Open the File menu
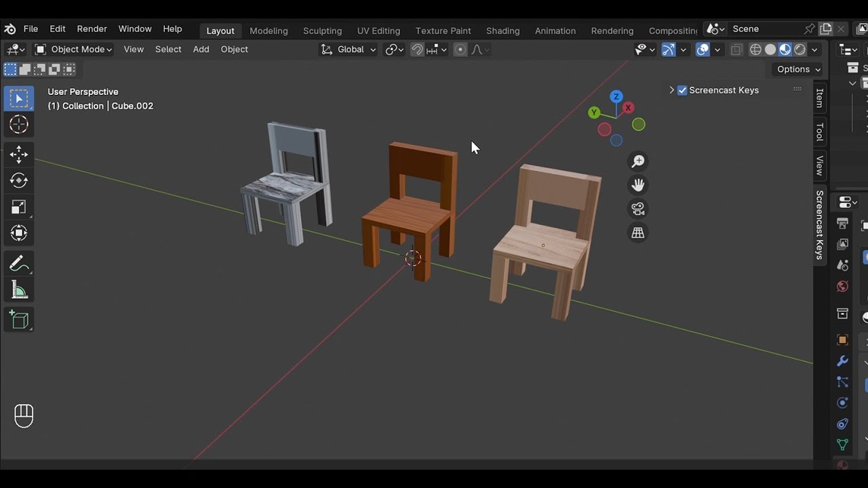Viewport: 868px width, 488px height. pos(31,29)
